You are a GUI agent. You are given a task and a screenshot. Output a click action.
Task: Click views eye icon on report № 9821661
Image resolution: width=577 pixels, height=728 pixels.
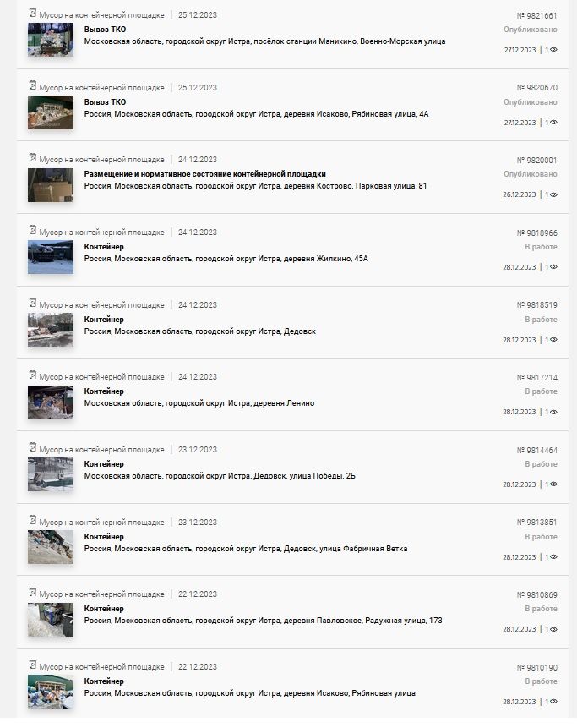tap(553, 50)
